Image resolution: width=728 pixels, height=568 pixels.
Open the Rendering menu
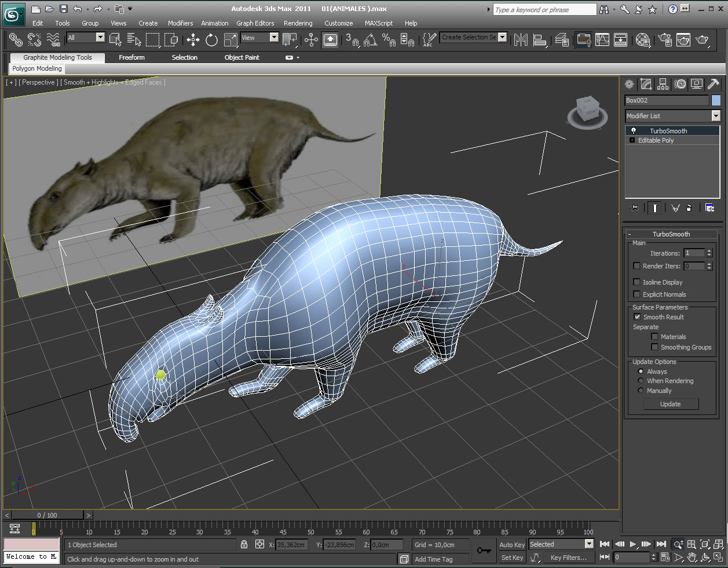click(x=298, y=23)
